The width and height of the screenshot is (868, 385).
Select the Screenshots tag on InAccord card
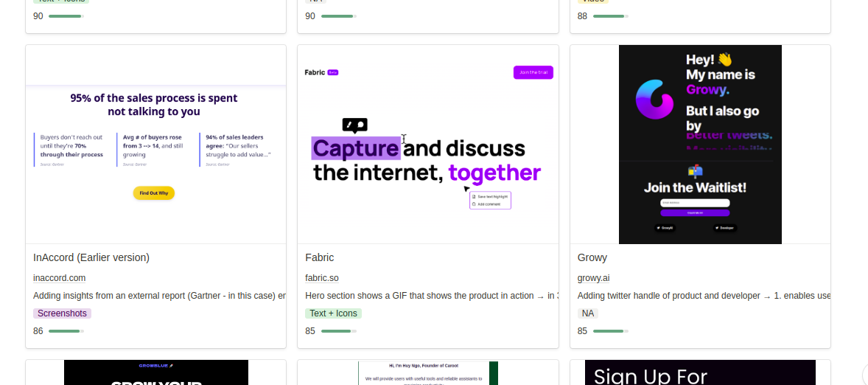(x=62, y=313)
